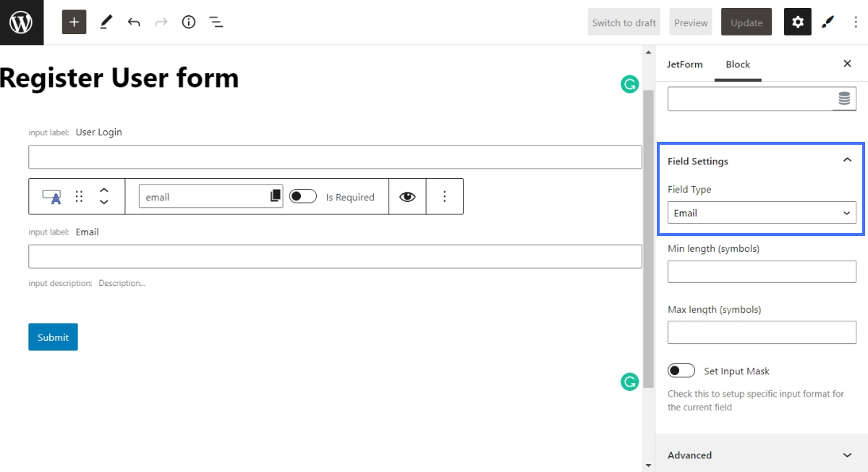Click the Switch to draft button
Viewport: 868px width, 472px height.
624,22
